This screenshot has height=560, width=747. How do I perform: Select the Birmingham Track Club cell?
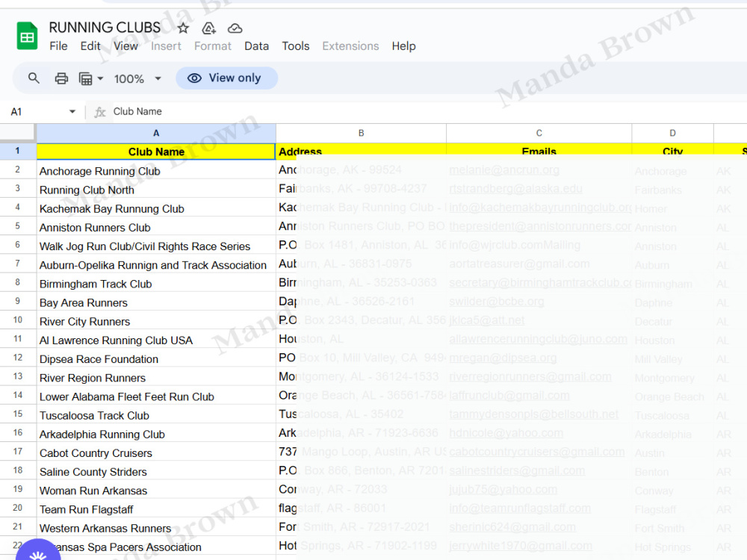tap(156, 283)
